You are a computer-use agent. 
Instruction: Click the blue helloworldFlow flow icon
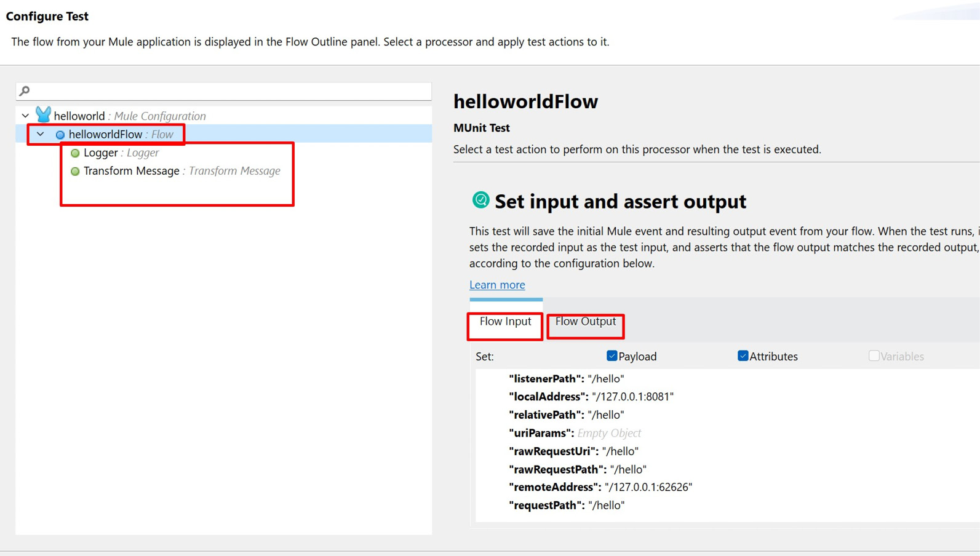60,135
